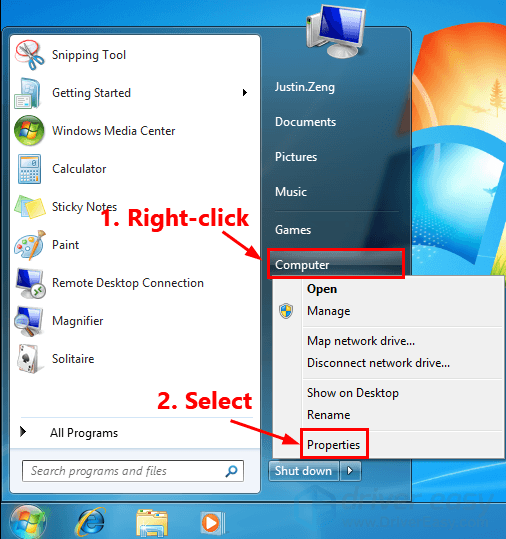Open the Shut down options arrow

point(350,471)
